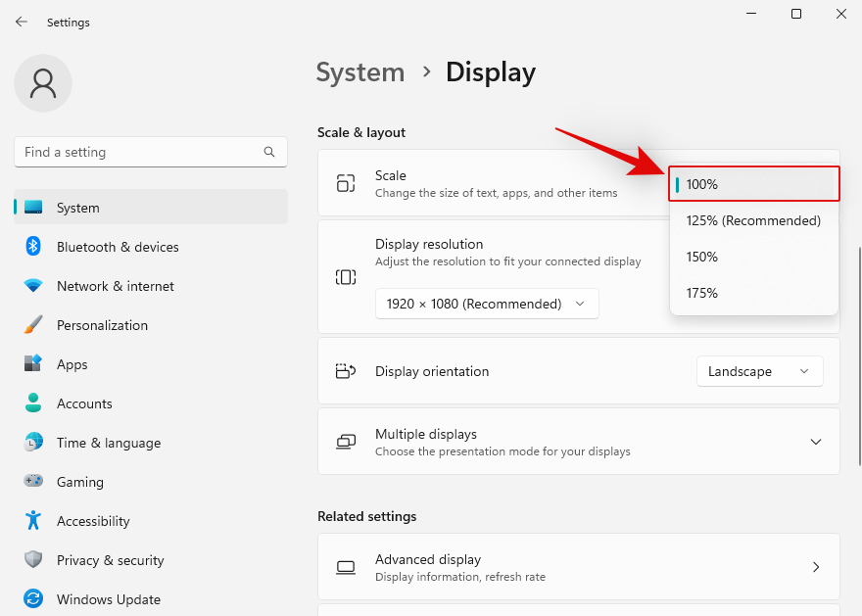Image resolution: width=862 pixels, height=616 pixels.
Task: Select the 150% scaling option
Action: (x=701, y=257)
